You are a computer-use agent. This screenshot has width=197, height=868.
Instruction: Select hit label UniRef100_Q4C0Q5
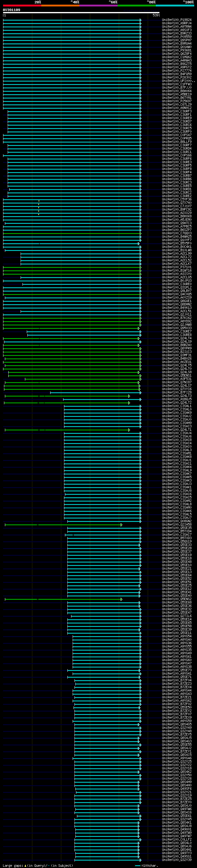click(x=177, y=294)
